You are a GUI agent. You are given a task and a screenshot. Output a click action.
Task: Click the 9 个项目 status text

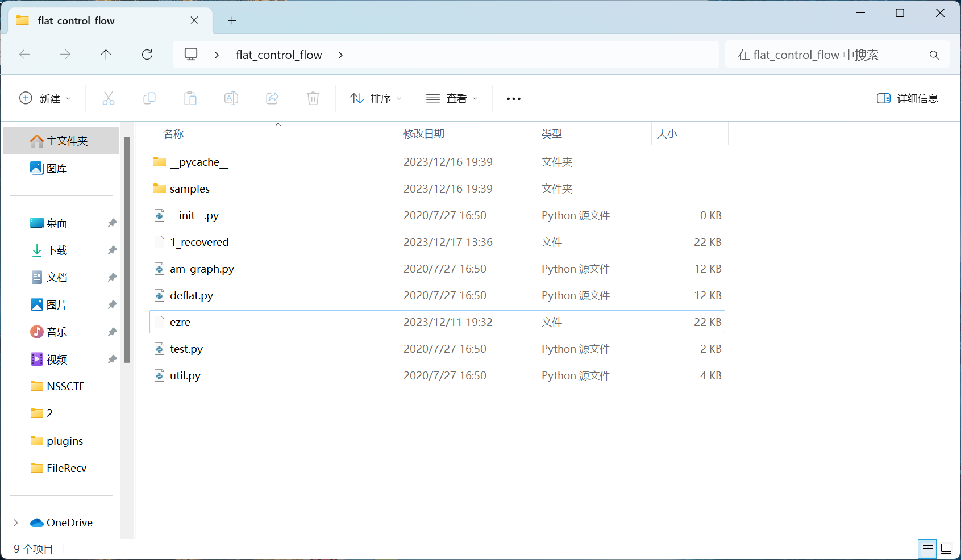coord(34,549)
